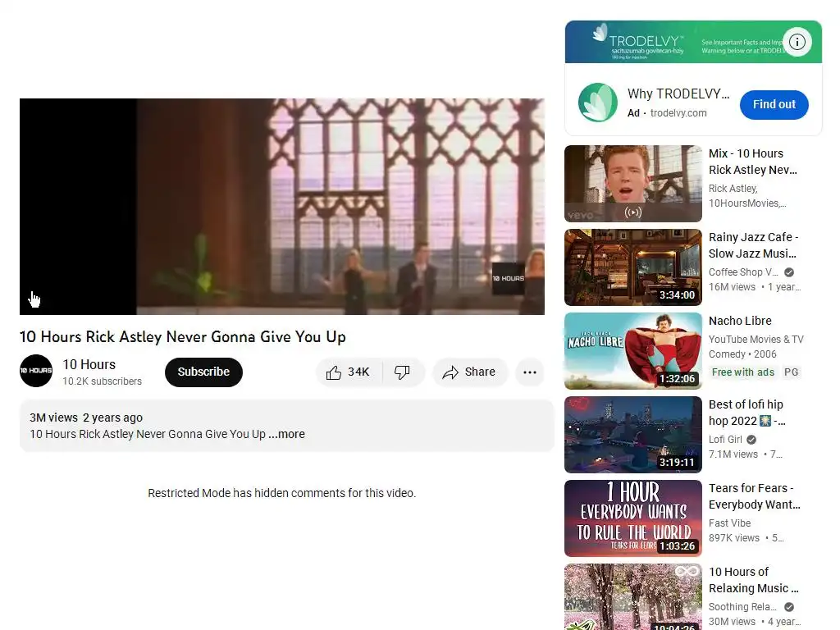Click the Share arrow button
Screen dimensions: 840x630
pos(470,372)
